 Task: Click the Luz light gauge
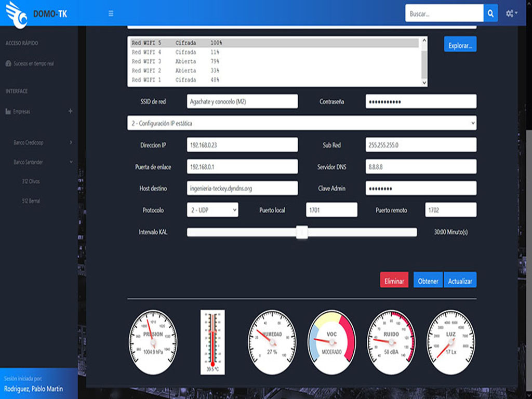point(450,342)
